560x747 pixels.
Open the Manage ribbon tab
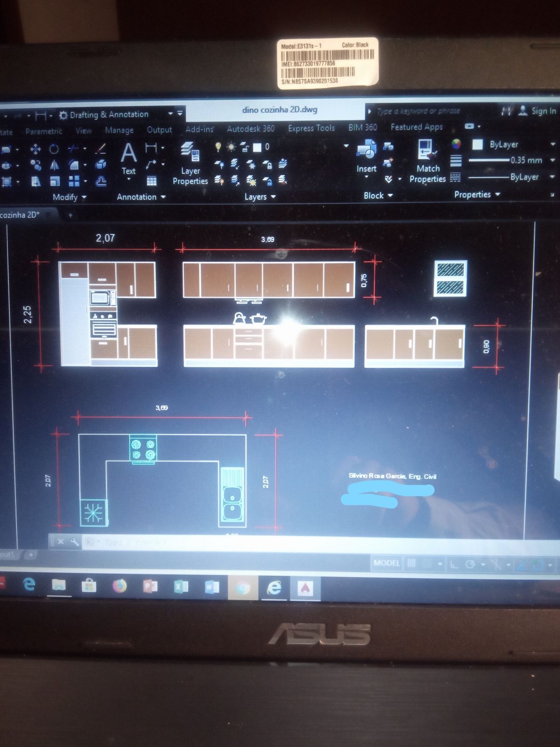[119, 130]
